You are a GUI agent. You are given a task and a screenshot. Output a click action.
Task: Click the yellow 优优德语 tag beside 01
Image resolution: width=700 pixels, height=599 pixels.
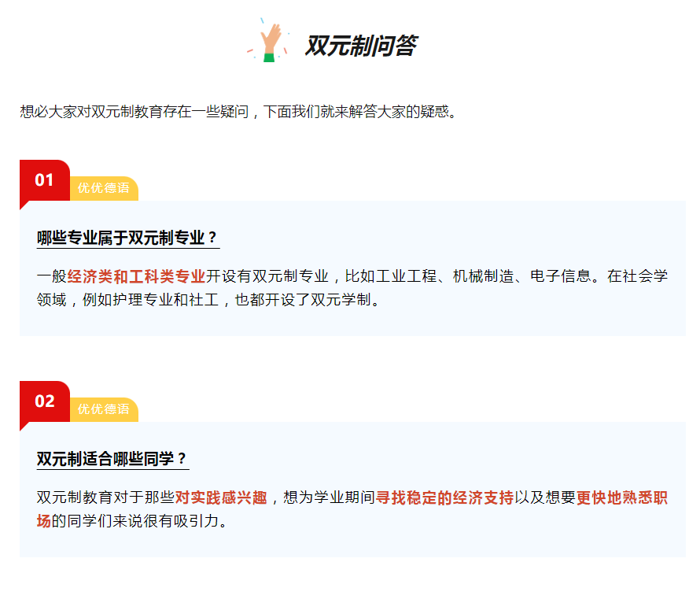[104, 188]
